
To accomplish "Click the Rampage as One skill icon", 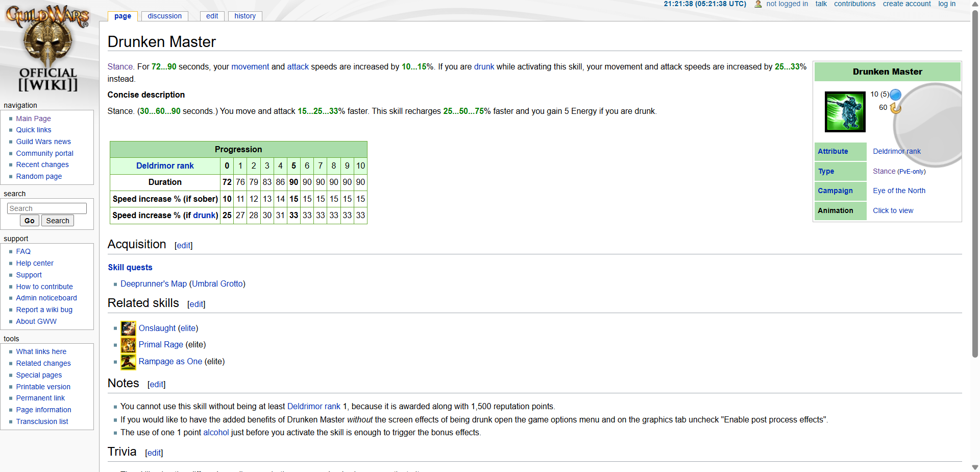I will [x=128, y=362].
